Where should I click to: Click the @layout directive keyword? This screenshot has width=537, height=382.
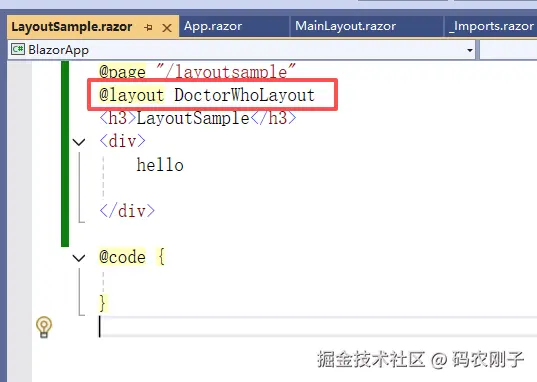click(132, 95)
